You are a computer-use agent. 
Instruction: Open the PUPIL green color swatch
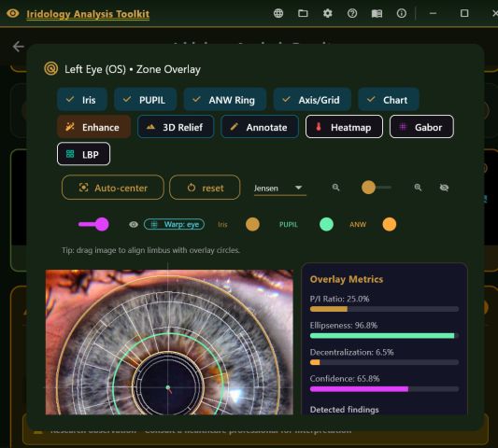[326, 224]
